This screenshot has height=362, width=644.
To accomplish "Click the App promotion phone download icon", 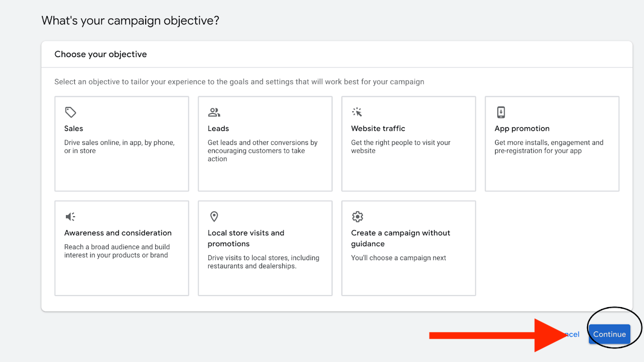I will [x=501, y=112].
